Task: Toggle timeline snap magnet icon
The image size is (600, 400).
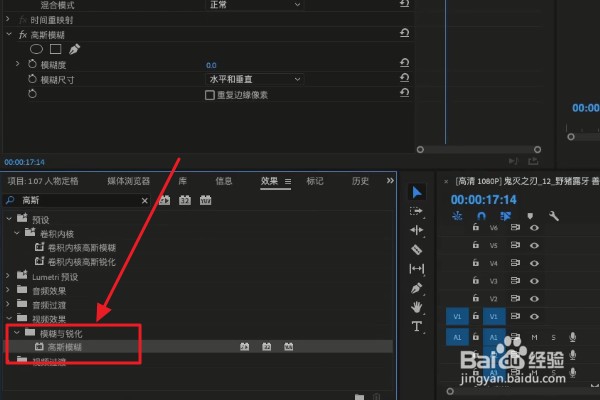Action: pos(481,216)
